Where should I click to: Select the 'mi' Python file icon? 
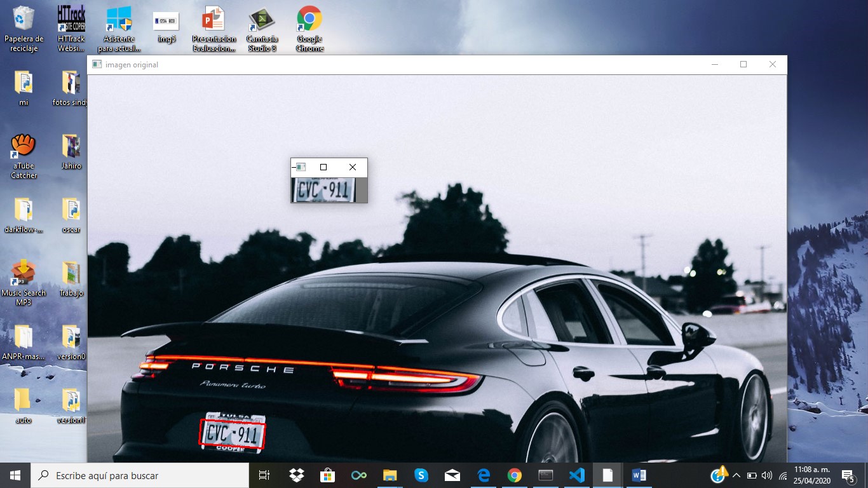(24, 88)
